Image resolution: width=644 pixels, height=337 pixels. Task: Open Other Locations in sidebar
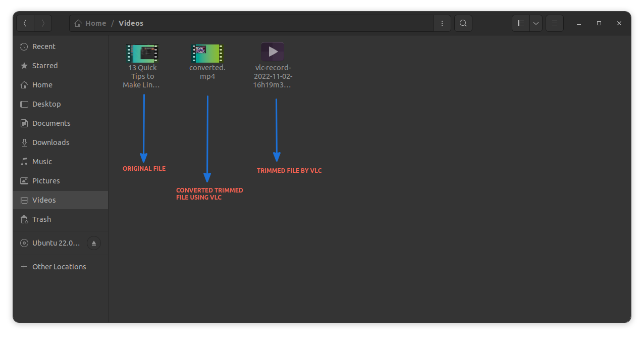coord(59,267)
